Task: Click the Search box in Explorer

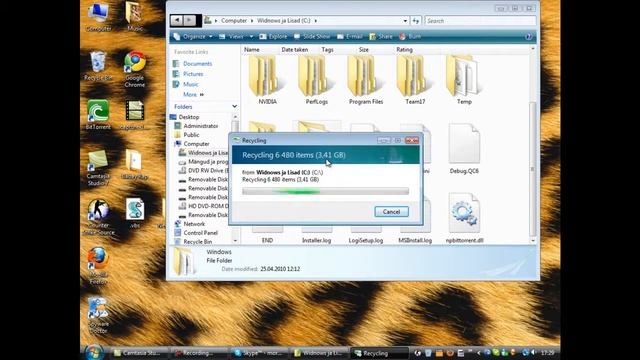Action: [480, 20]
